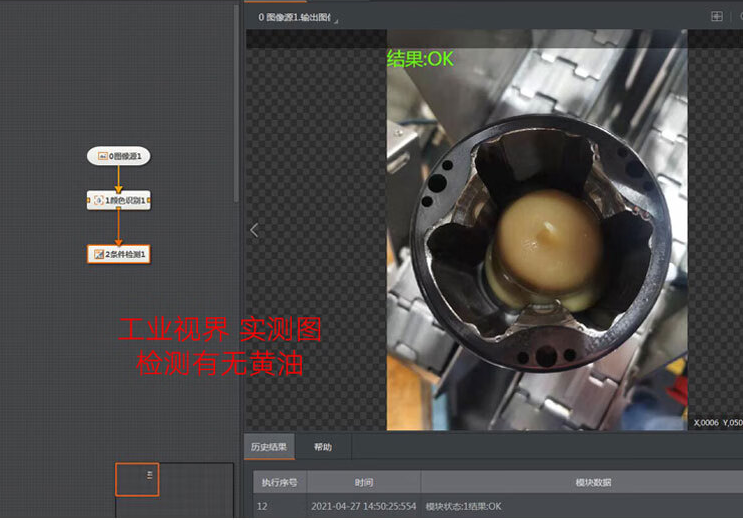Image resolution: width=744 pixels, height=520 pixels.
Task: Click the right output port of 颜色识别 node
Action: [x=150, y=201]
